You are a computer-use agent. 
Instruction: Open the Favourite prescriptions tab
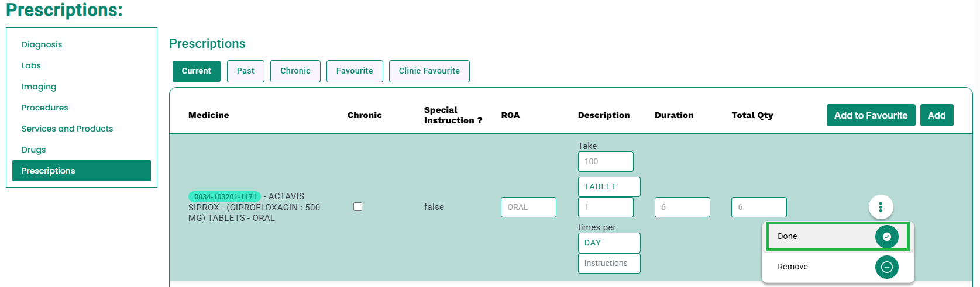point(355,71)
